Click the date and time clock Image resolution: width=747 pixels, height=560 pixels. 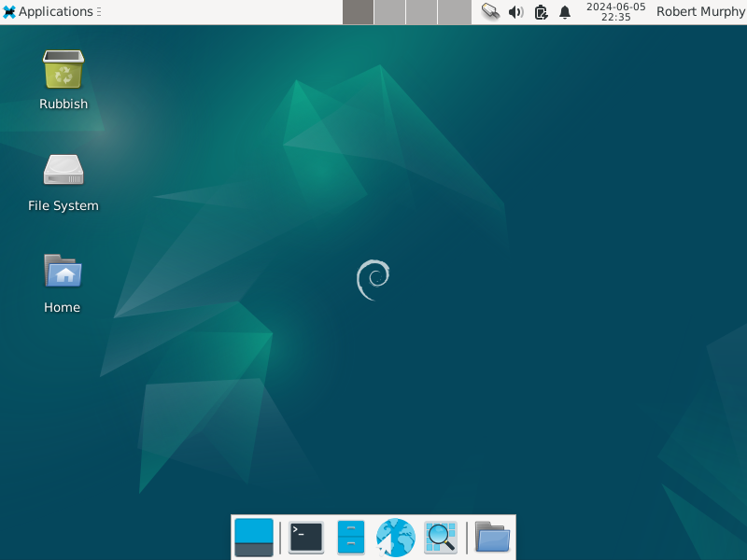pos(615,12)
